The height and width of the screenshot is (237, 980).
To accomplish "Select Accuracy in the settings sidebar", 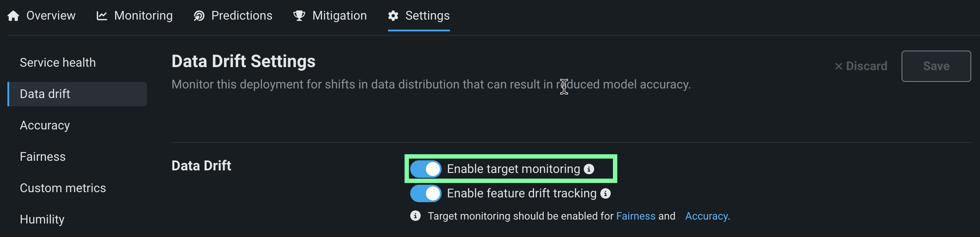I will [45, 125].
